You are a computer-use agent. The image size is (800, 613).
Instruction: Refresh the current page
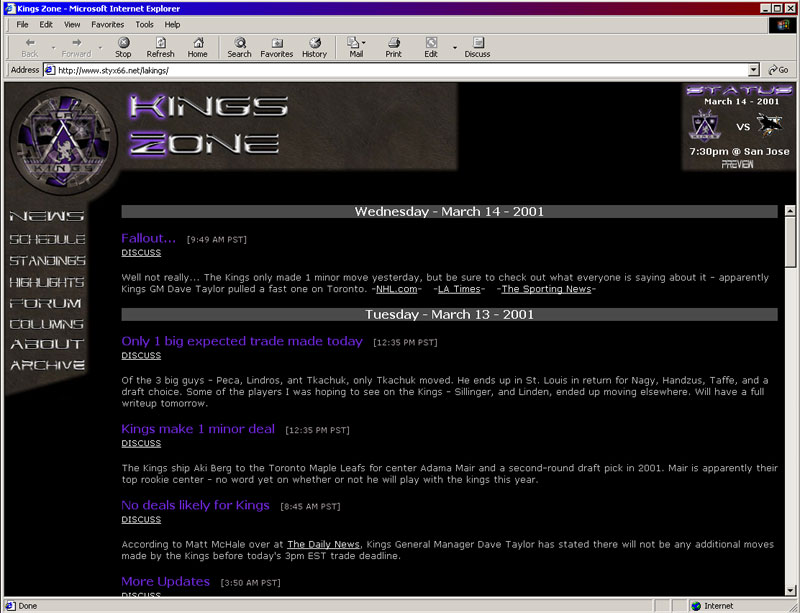coord(160,47)
